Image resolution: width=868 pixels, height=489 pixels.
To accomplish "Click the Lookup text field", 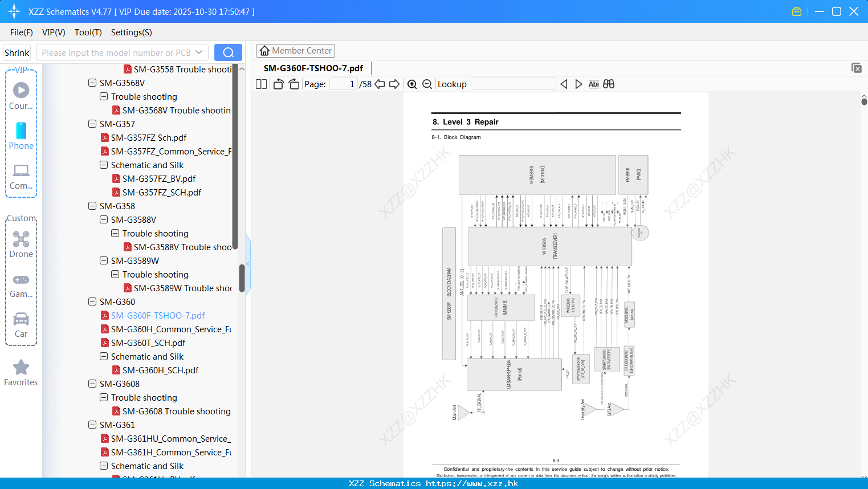I will (514, 84).
